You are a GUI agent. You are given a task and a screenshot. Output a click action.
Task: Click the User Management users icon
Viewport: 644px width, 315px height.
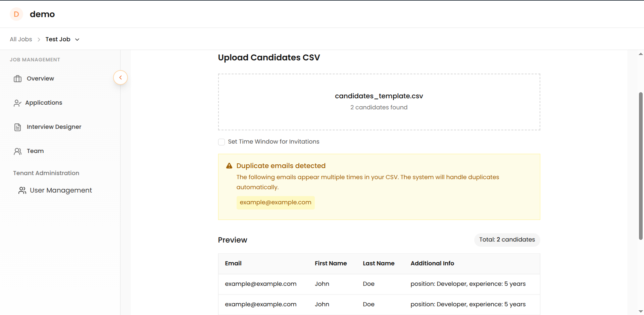(22, 190)
